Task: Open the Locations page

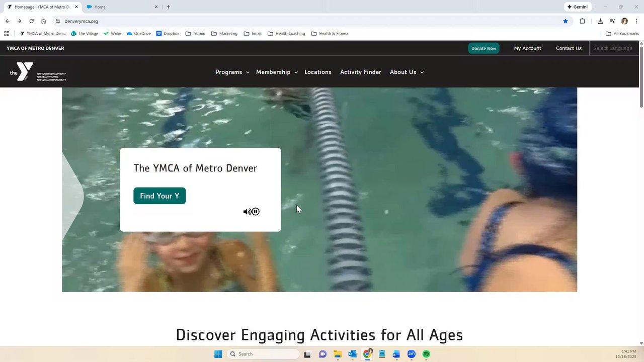Action: [318, 72]
